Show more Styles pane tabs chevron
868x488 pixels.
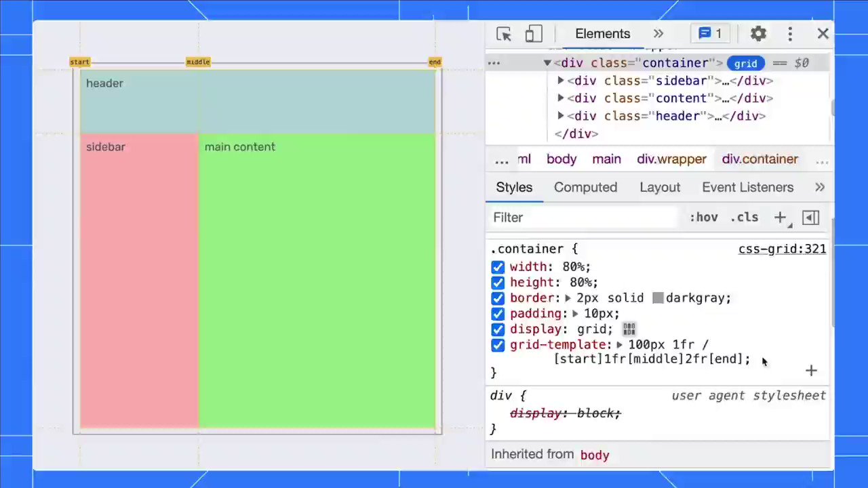point(820,187)
